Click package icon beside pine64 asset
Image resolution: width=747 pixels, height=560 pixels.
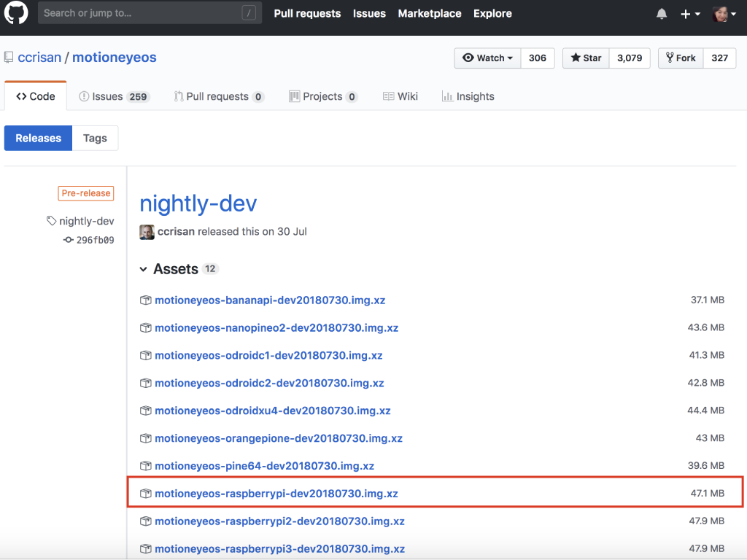click(x=146, y=466)
